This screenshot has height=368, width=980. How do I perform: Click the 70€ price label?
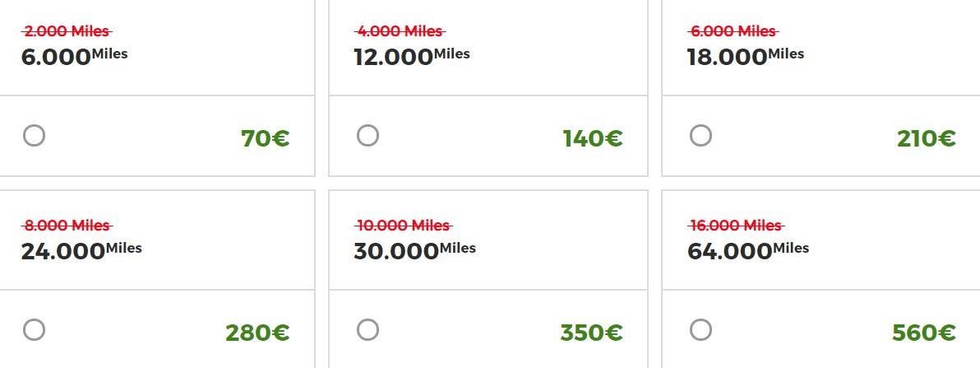(265, 138)
